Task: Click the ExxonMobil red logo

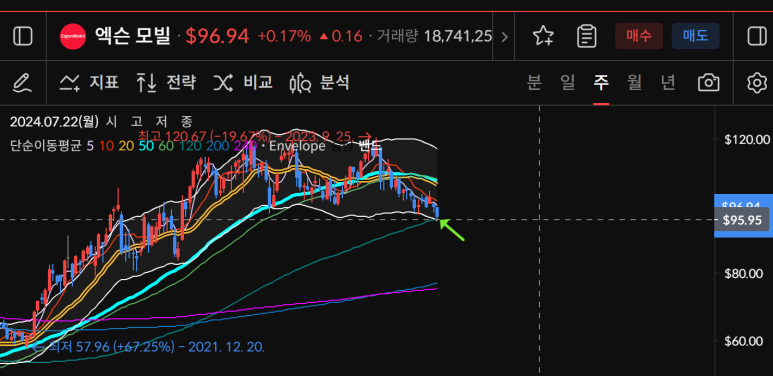Action: pos(72,36)
